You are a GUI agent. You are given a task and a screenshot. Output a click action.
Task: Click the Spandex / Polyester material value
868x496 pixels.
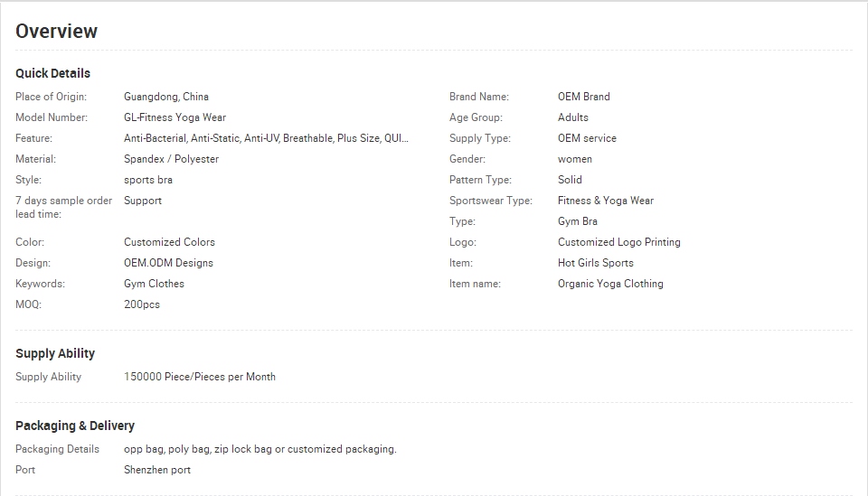point(171,159)
